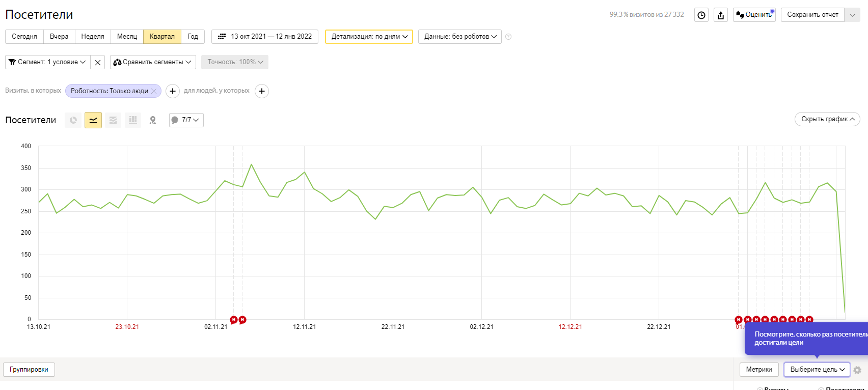Expand 'Данные: без роботов' dropdown
Image resolution: width=868 pixels, height=390 pixels.
(459, 37)
